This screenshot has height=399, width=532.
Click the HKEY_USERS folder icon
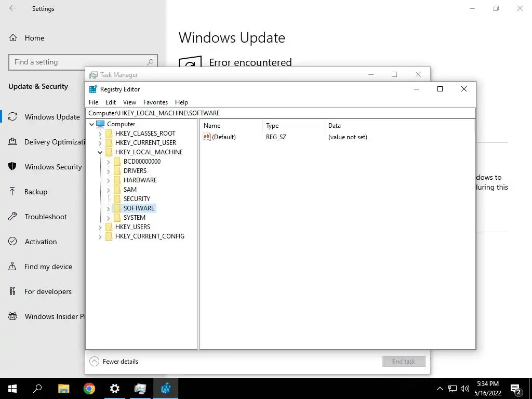109,227
